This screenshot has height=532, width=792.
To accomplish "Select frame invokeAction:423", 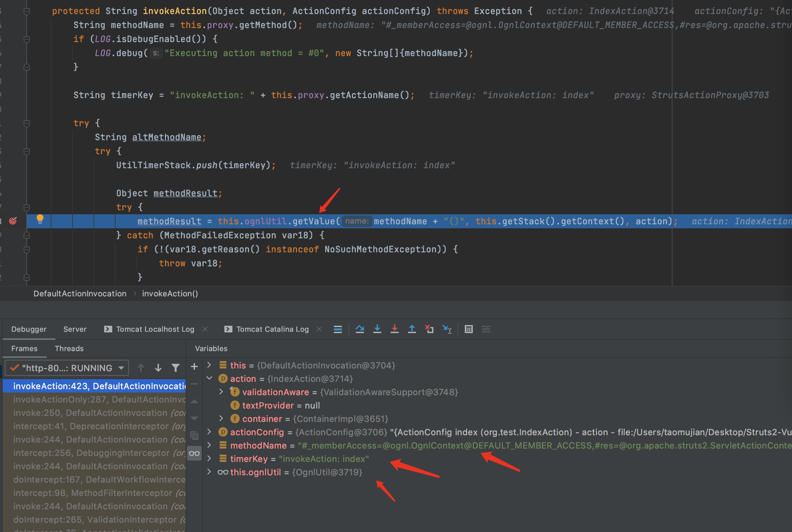I will point(94,386).
